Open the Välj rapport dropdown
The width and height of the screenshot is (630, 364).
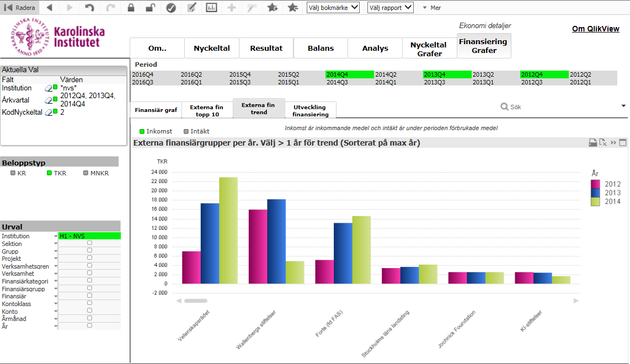coord(391,8)
